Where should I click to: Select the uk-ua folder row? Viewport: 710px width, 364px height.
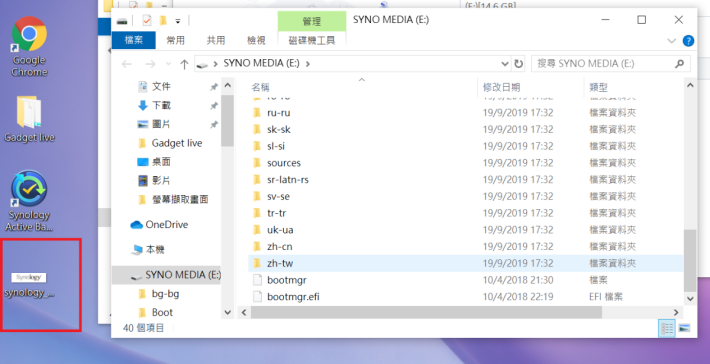click(x=465, y=230)
